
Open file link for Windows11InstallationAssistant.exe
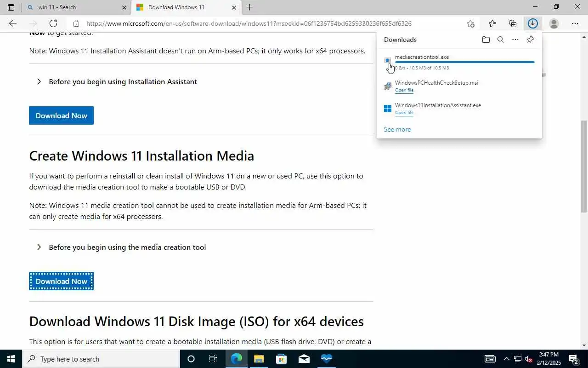pos(404,113)
